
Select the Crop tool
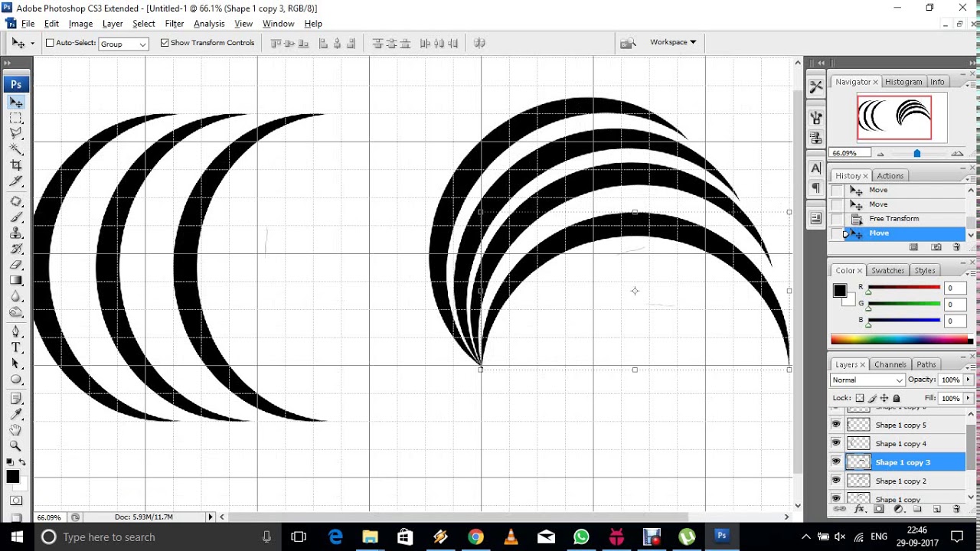pos(16,165)
